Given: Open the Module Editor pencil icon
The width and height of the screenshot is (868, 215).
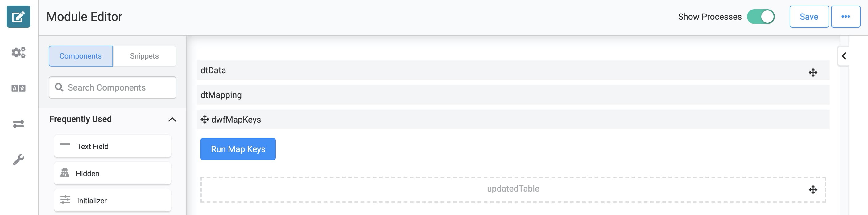Looking at the screenshot, I should point(18,17).
